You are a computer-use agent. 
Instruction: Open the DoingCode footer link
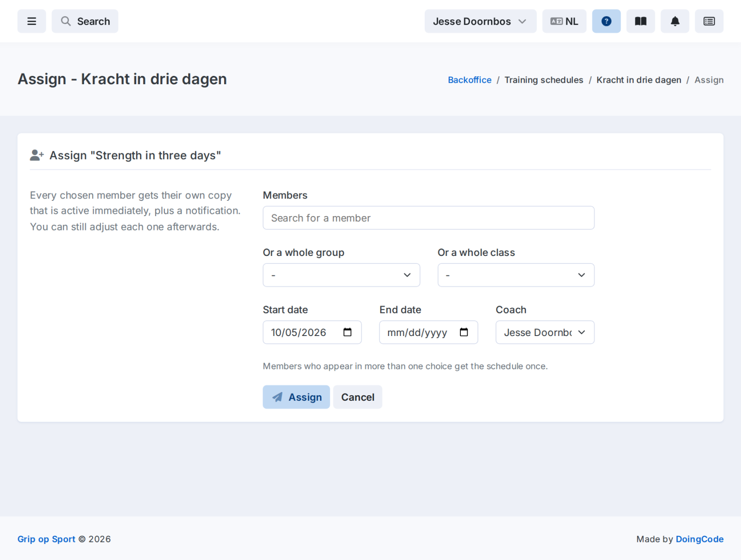pyautogui.click(x=699, y=539)
